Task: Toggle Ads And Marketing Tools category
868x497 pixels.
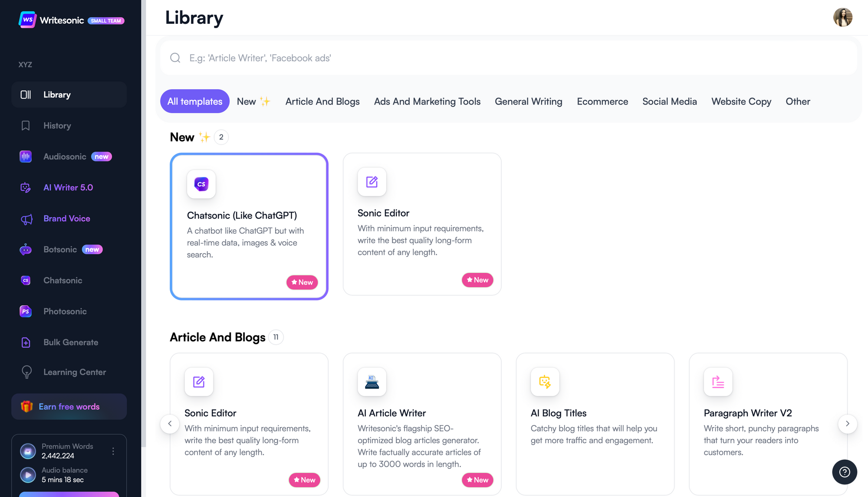Action: pos(427,101)
